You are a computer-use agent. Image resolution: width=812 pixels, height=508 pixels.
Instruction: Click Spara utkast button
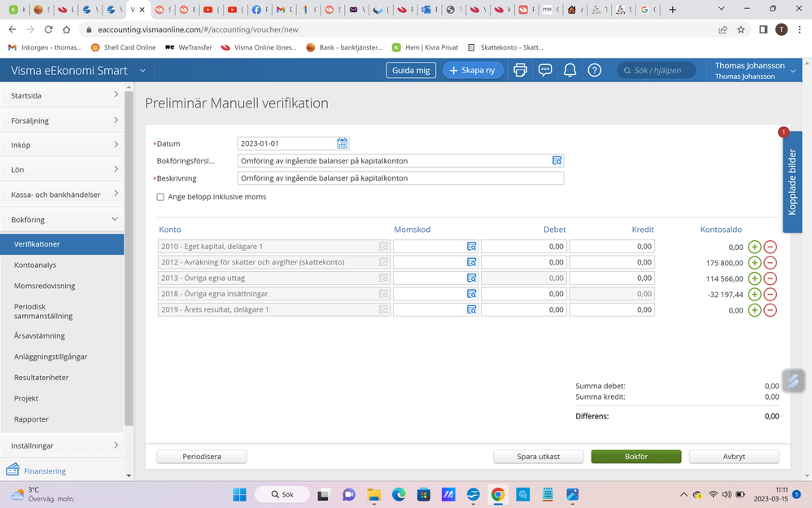(538, 457)
